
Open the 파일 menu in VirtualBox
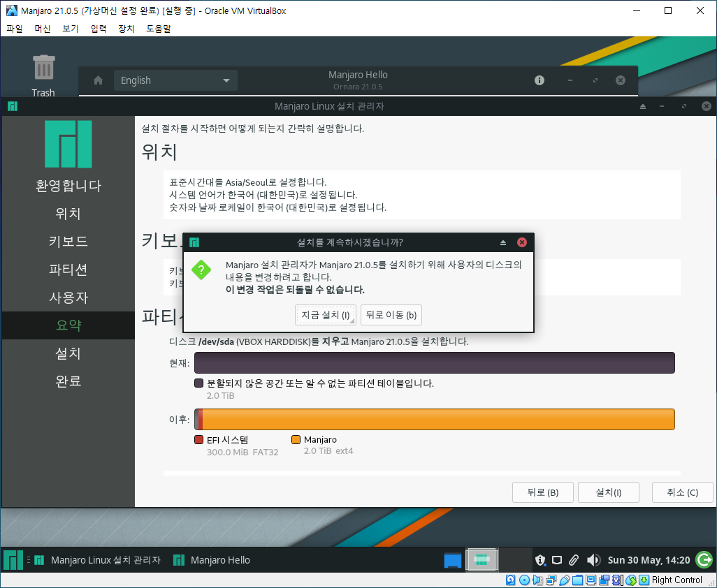click(x=15, y=29)
